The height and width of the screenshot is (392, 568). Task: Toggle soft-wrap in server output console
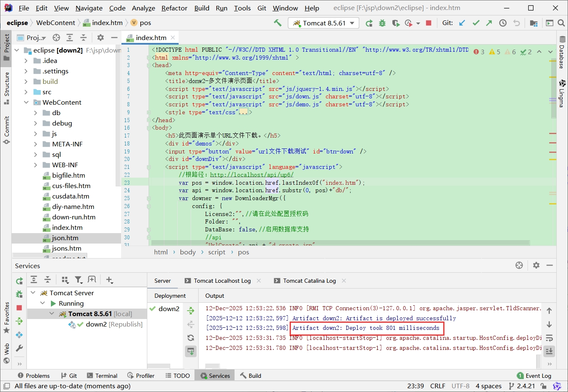point(549,338)
